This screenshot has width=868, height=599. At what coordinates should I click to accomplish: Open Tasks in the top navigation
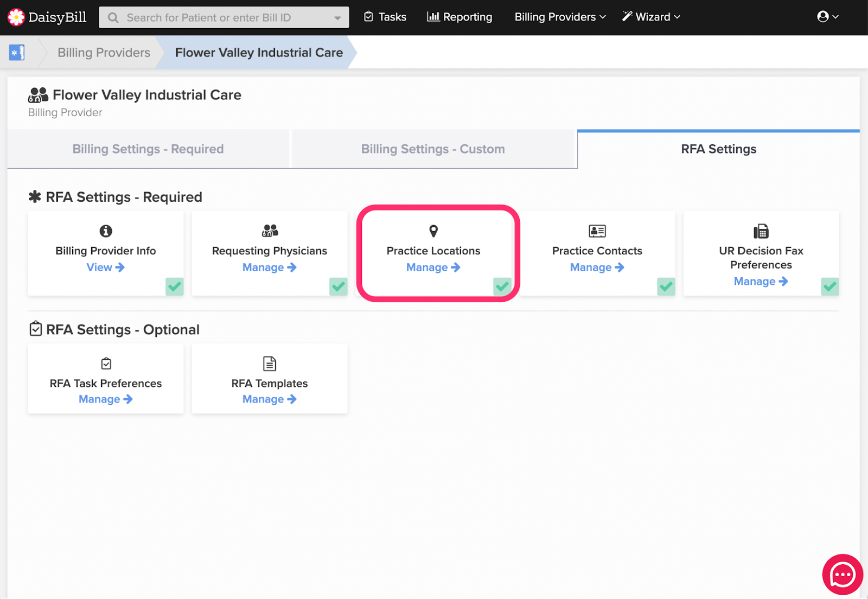(x=385, y=17)
